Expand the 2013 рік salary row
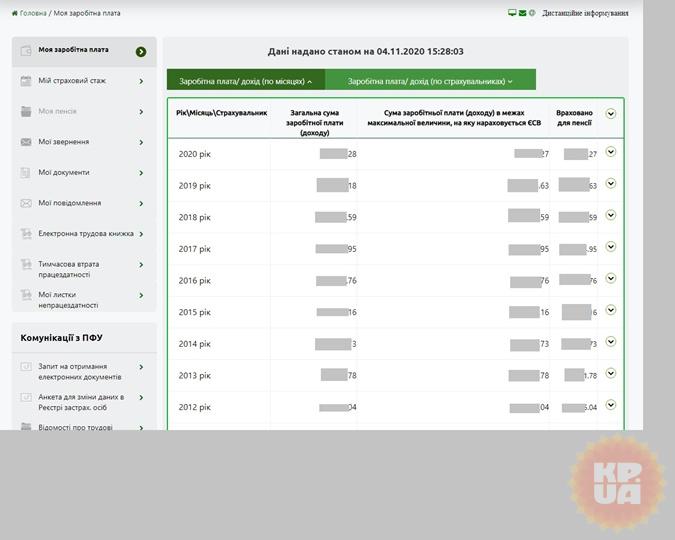The height and width of the screenshot is (540, 675). point(610,373)
